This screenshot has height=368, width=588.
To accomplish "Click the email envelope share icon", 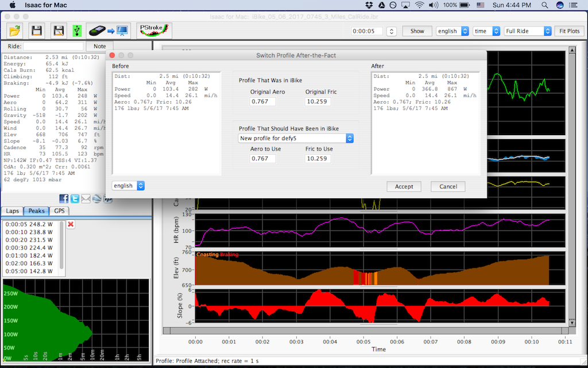I will coord(86,198).
